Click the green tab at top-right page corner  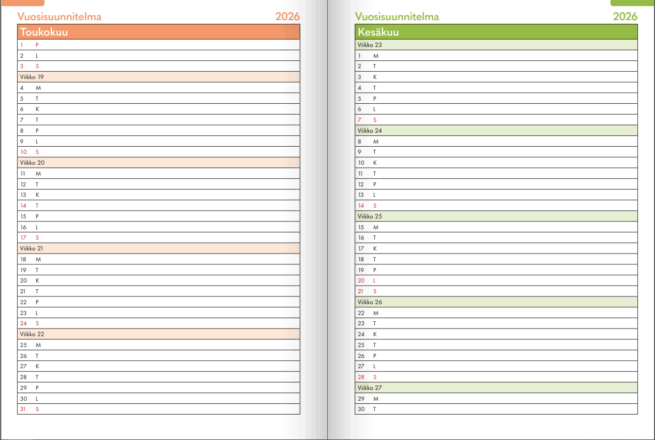click(x=631, y=3)
